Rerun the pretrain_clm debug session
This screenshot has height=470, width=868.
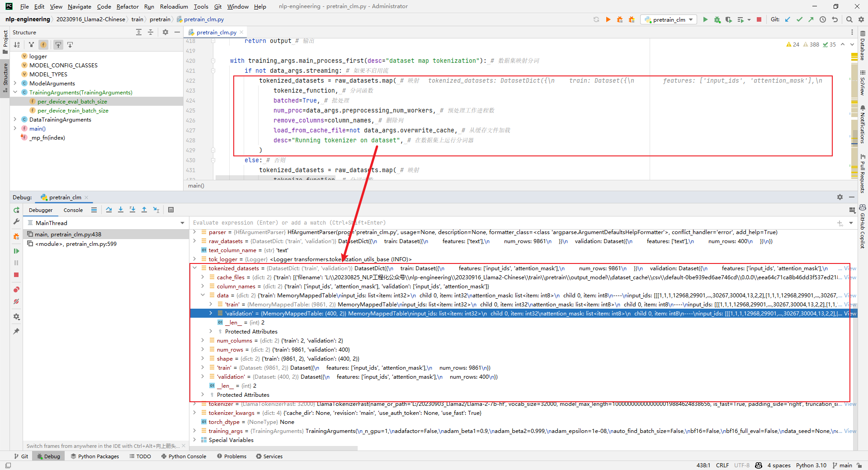point(16,210)
